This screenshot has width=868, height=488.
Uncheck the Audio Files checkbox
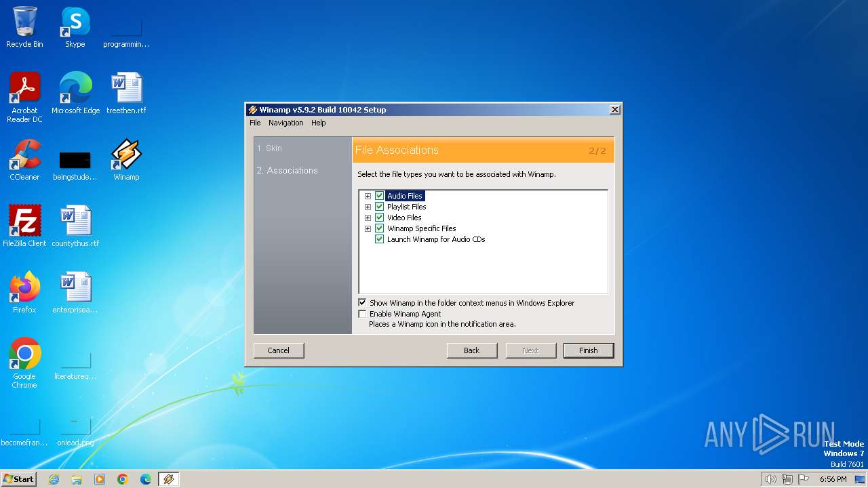tap(380, 196)
